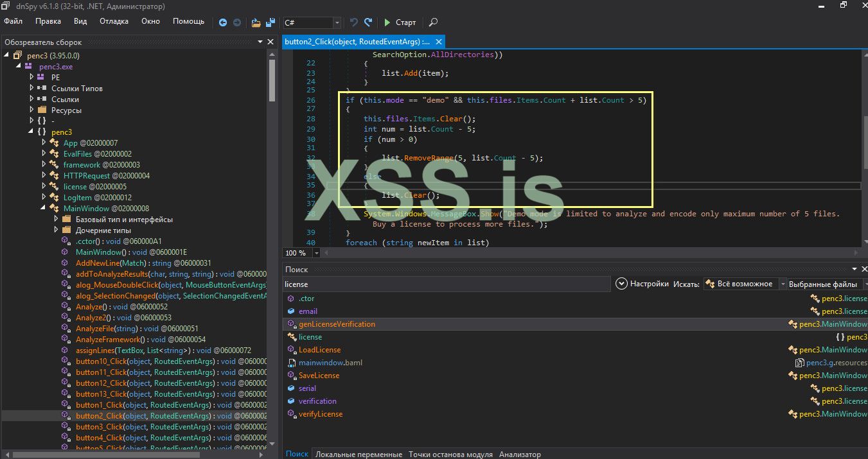Click the navigate back arrow icon
Image resolution: width=868 pixels, height=459 pixels.
[x=223, y=22]
